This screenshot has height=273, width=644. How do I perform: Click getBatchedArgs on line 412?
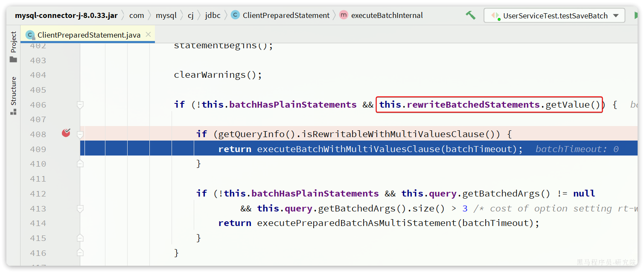501,194
